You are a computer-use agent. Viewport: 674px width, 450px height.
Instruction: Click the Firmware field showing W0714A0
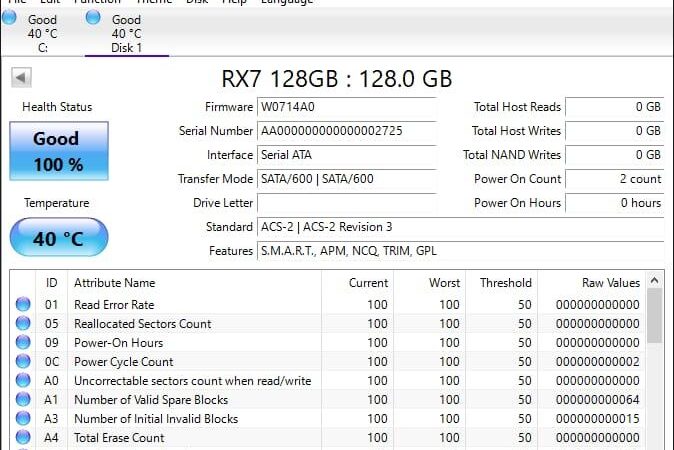tap(347, 107)
